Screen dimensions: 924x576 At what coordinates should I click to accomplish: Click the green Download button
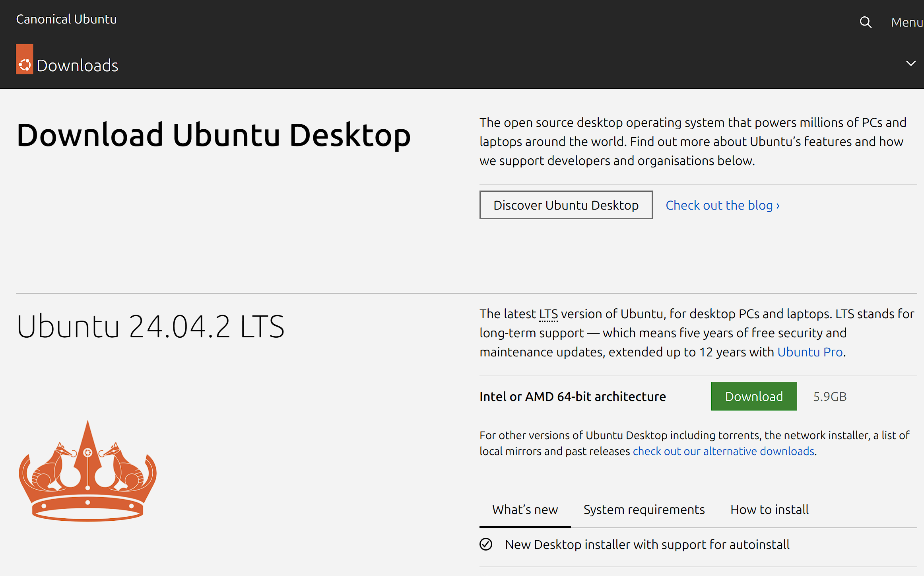coord(754,396)
